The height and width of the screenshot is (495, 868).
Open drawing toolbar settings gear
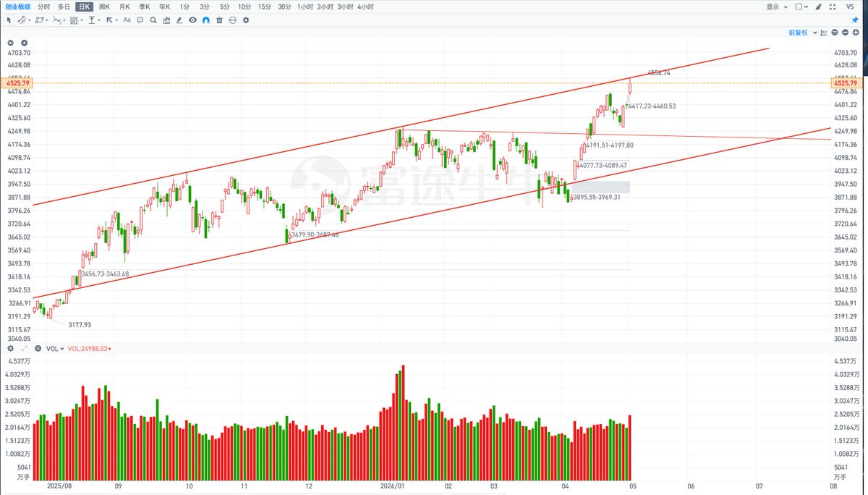click(245, 20)
